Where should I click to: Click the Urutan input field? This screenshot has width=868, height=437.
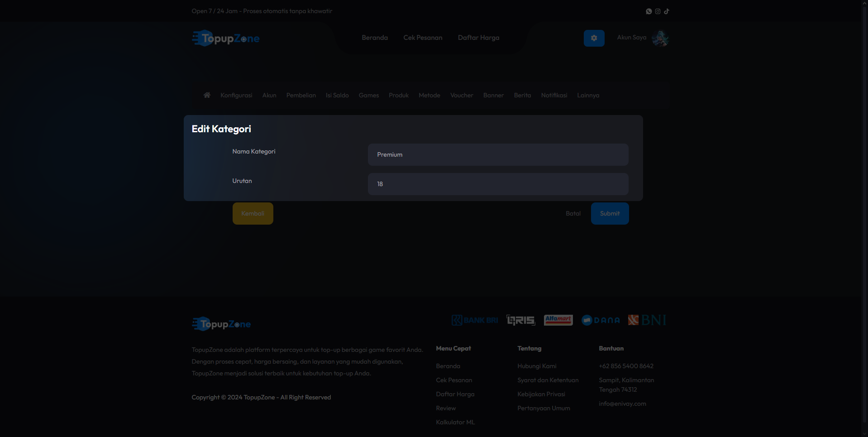[x=498, y=184]
